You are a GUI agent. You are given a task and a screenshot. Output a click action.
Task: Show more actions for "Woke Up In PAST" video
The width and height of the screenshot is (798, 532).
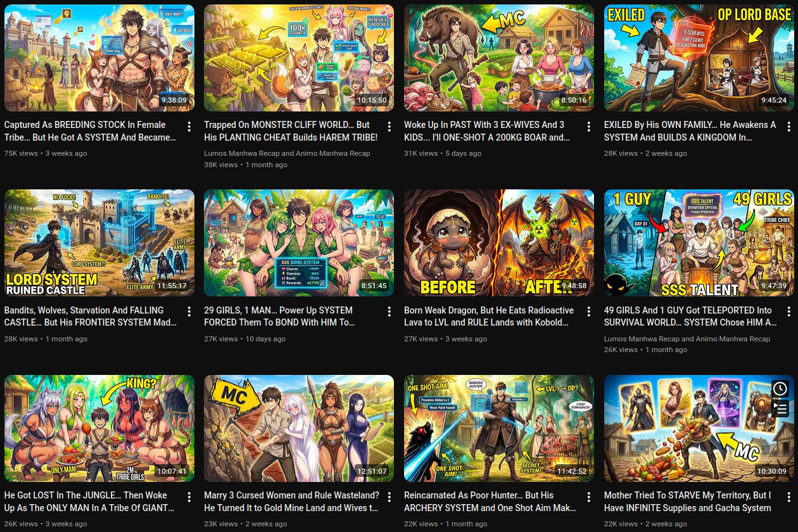(x=589, y=126)
